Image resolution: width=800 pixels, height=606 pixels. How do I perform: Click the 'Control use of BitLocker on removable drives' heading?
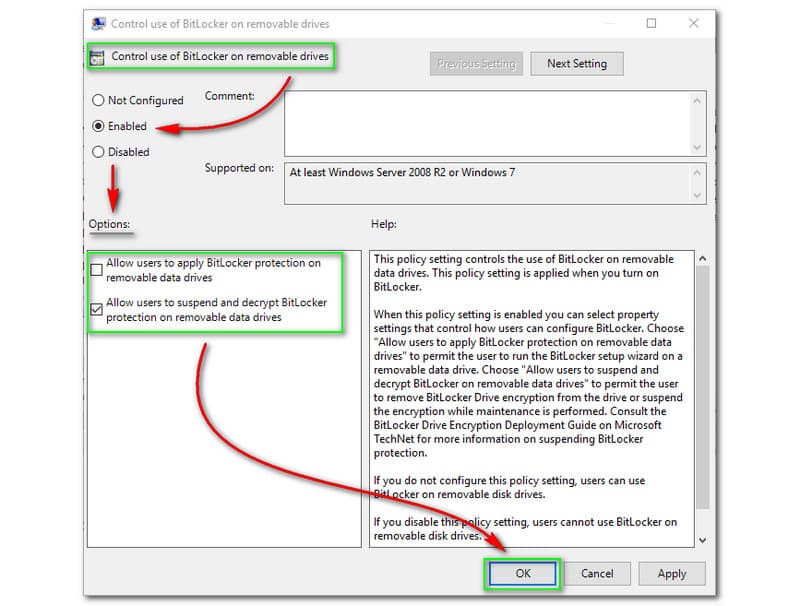tap(220, 56)
